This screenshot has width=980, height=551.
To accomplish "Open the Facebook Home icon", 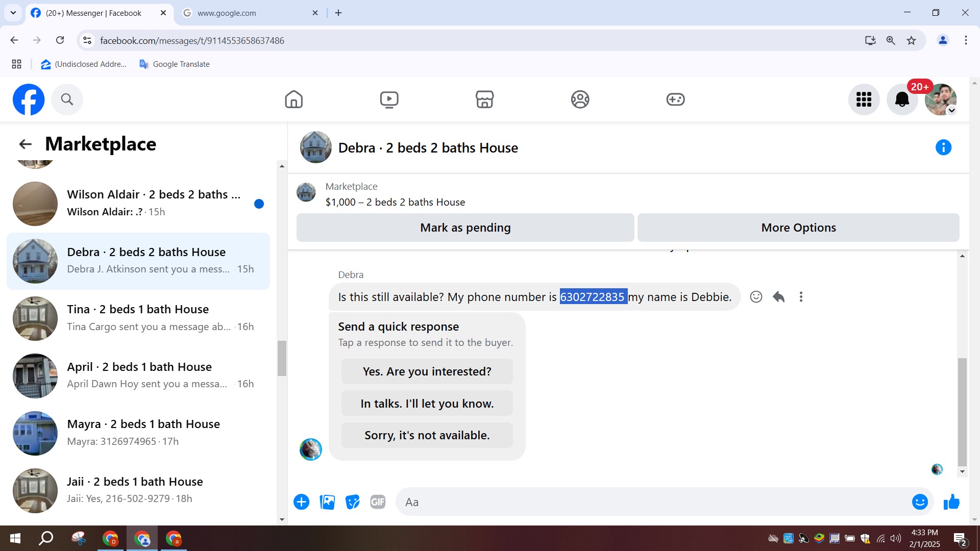I will 293,99.
